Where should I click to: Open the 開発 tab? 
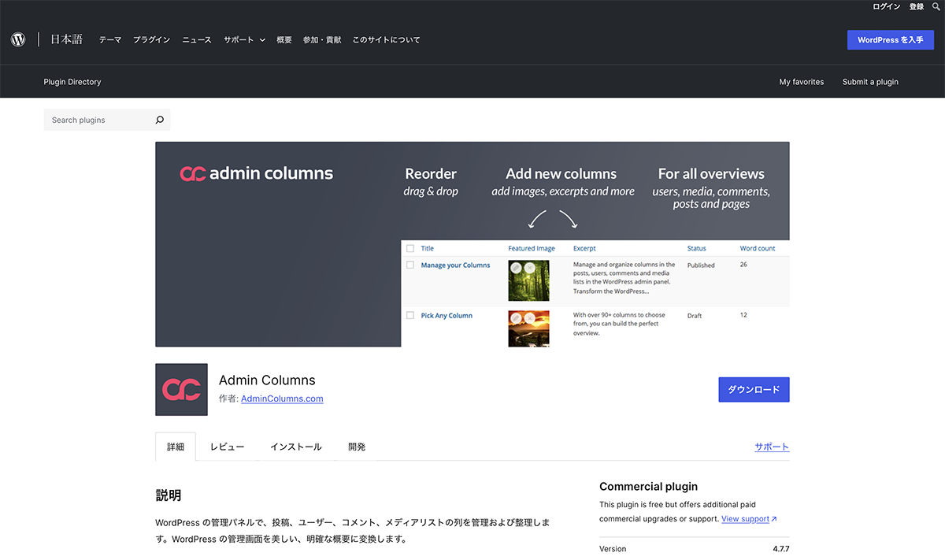pos(357,447)
